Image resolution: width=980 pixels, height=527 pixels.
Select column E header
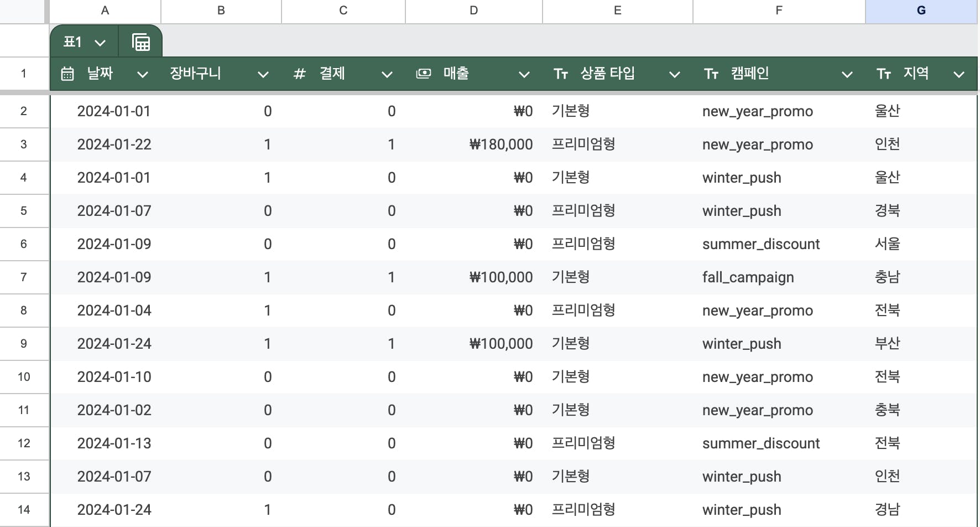click(x=618, y=11)
